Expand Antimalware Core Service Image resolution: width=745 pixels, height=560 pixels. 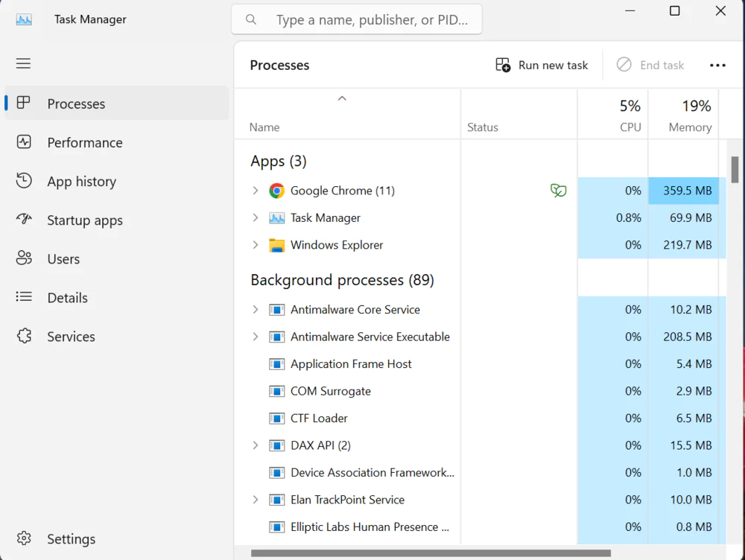[x=256, y=310]
